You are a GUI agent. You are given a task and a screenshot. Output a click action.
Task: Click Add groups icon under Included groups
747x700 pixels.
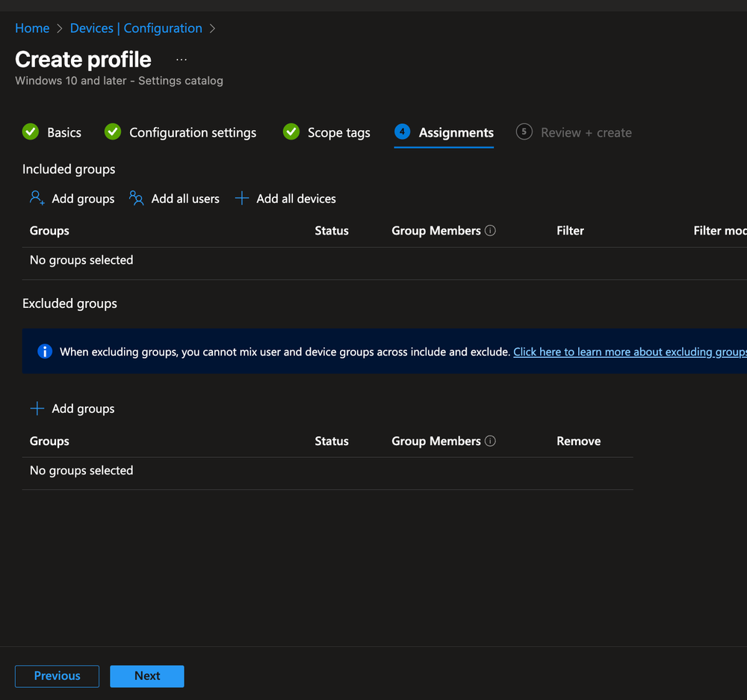pos(37,198)
